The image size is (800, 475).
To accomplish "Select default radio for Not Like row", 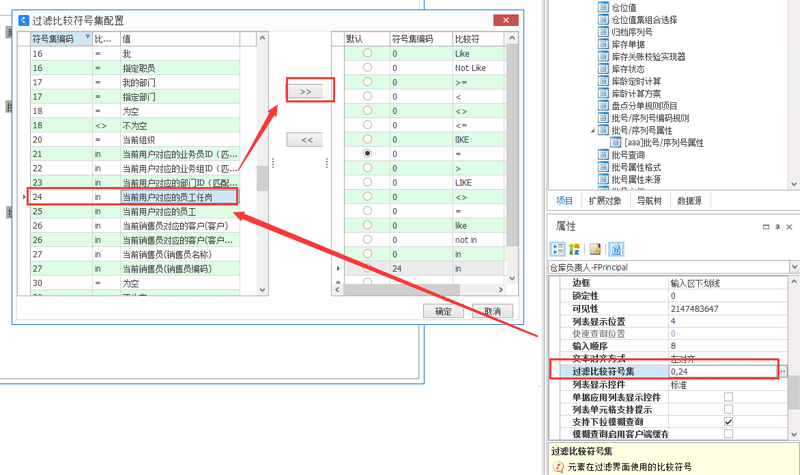I will tap(367, 67).
